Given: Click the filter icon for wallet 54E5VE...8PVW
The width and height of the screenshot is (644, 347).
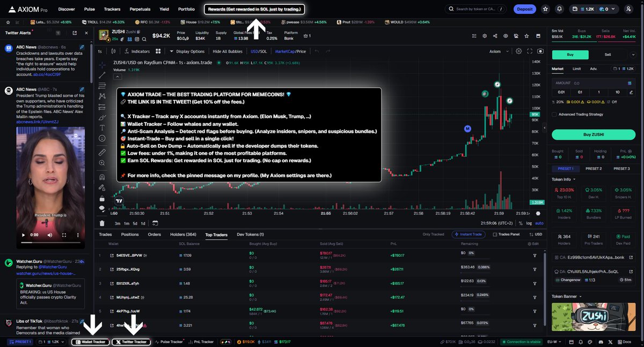Looking at the screenshot, I should [535, 255].
